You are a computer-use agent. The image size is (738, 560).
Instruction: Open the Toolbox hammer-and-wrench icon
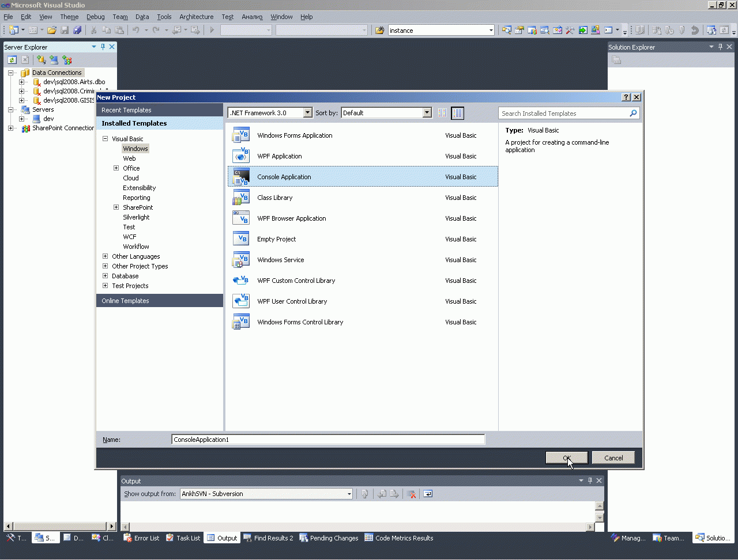coord(570,30)
